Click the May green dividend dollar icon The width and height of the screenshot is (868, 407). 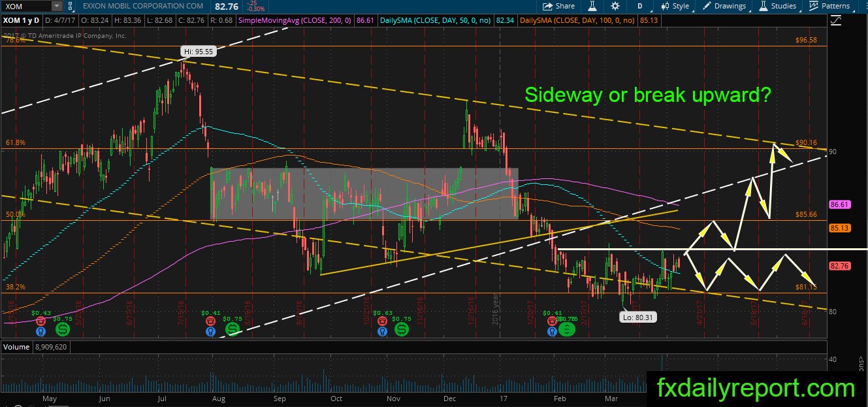61,329
